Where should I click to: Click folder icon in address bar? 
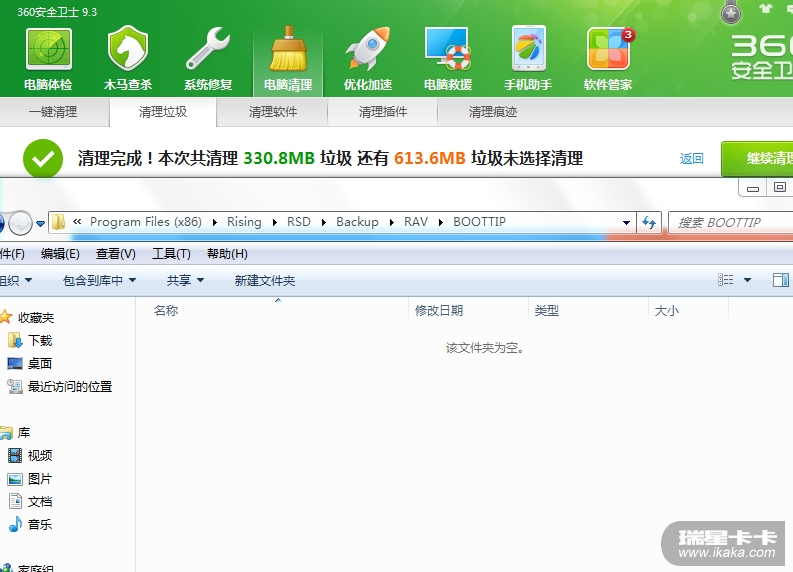coord(59,222)
